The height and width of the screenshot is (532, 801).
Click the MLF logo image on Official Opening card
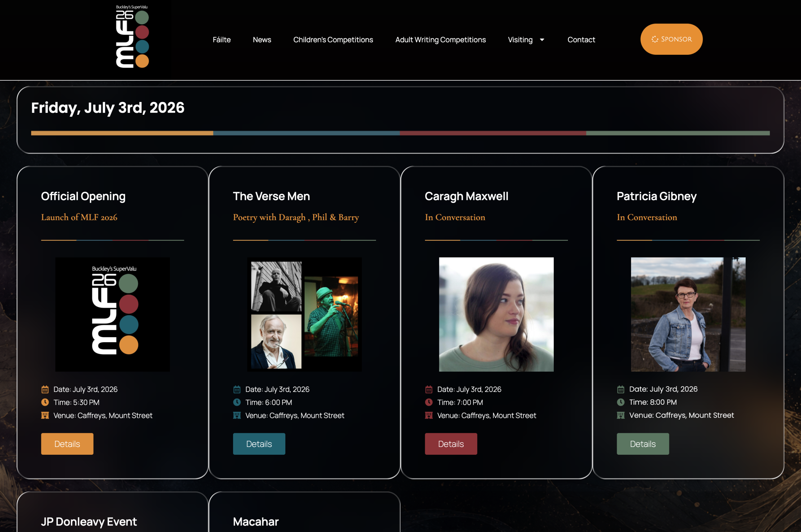click(x=113, y=314)
